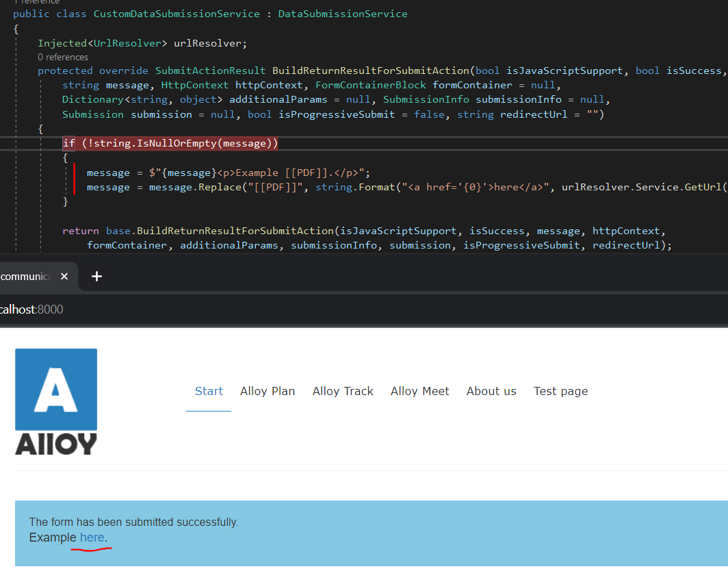Click the form submitted successfully message
Image resolution: width=728 pixels, height=569 pixels.
tap(133, 522)
